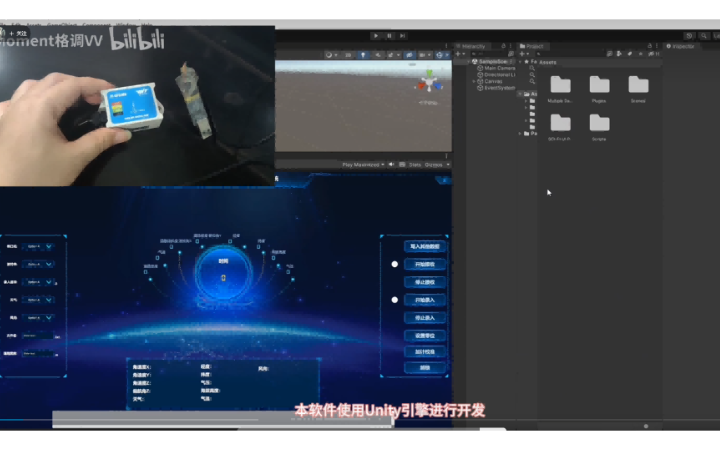The width and height of the screenshot is (720, 450).
Task: Click the Hierarchy search field
Action: 489,54
